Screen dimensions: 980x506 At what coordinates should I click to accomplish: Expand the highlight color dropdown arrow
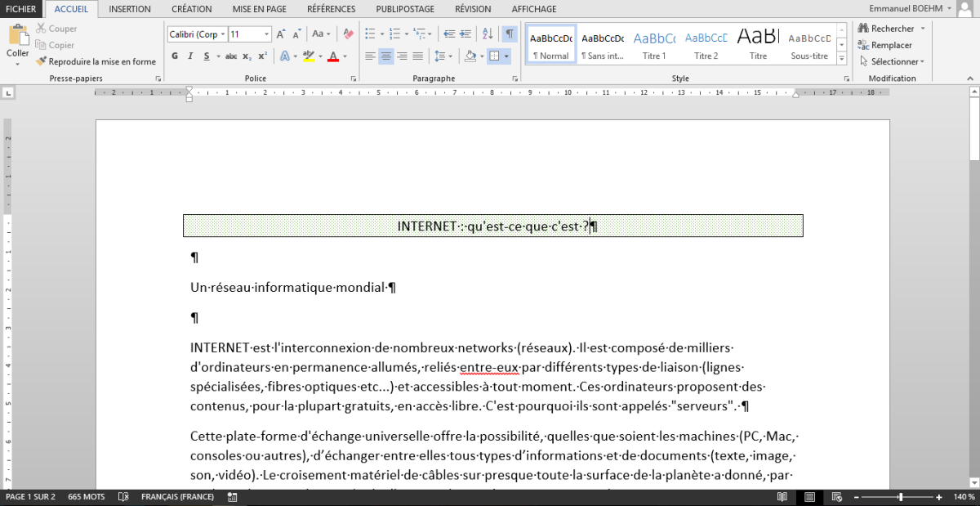pyautogui.click(x=319, y=56)
